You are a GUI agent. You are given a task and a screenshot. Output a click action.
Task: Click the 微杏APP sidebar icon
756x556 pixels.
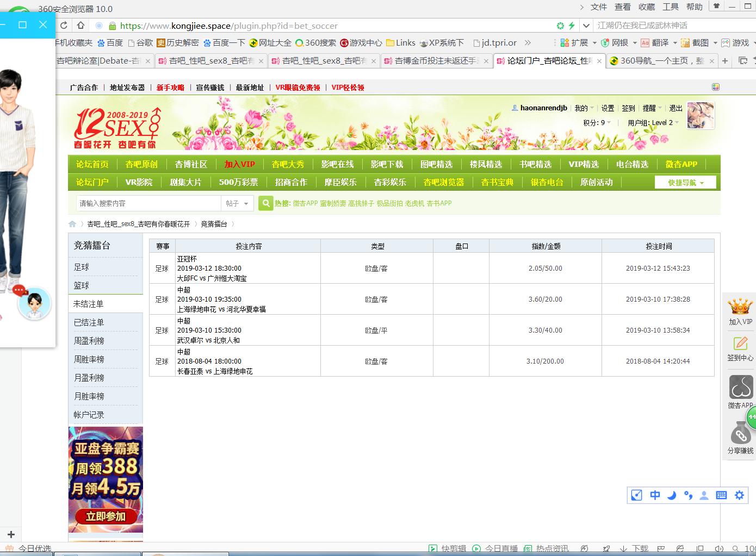pos(740,388)
